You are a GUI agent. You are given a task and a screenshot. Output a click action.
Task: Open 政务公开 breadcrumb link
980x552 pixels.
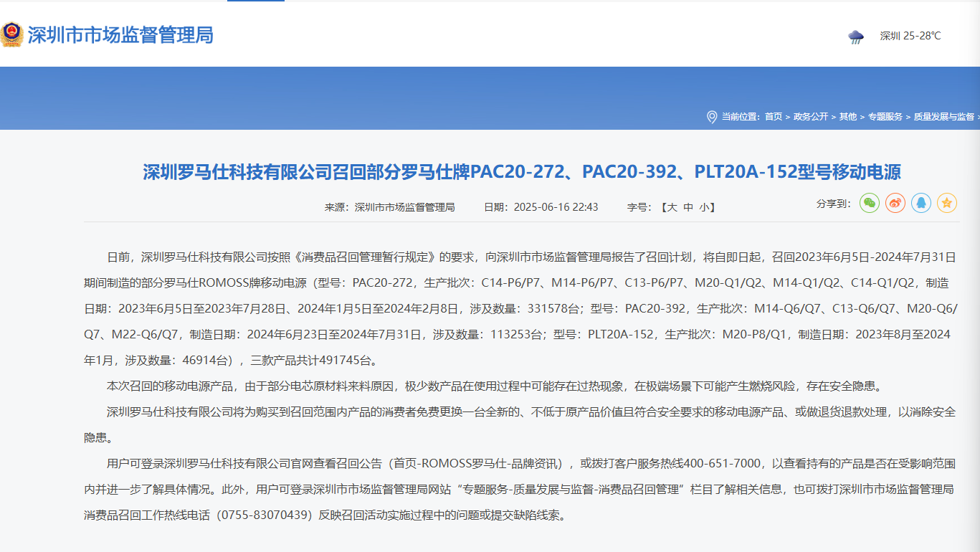[810, 117]
